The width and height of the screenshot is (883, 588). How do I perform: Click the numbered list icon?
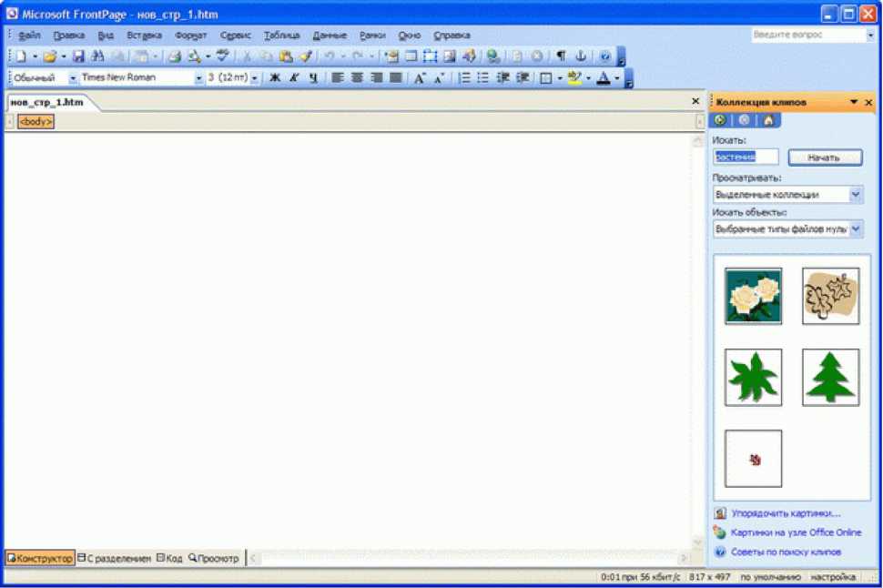(x=464, y=78)
